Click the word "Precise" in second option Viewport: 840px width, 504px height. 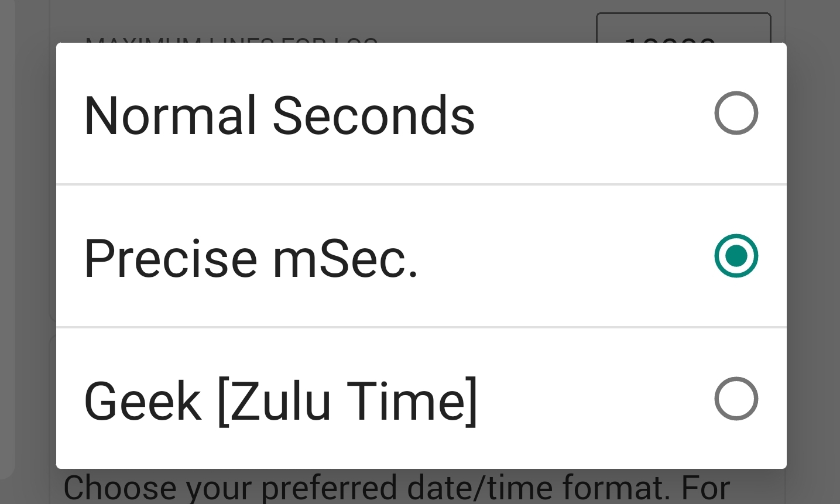point(170,258)
